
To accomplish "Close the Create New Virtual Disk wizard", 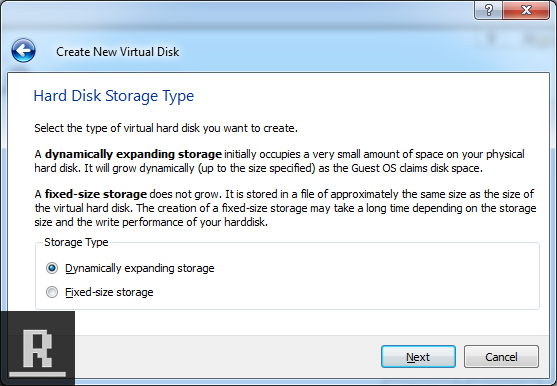I will coord(526,10).
